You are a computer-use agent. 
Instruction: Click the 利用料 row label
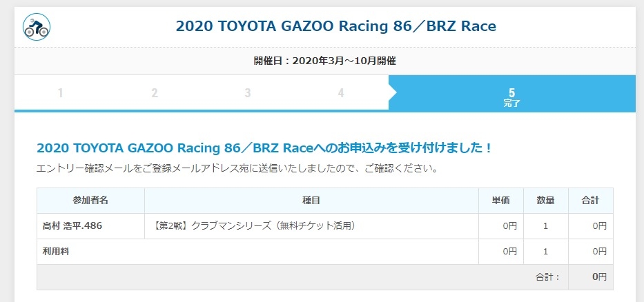click(56, 252)
